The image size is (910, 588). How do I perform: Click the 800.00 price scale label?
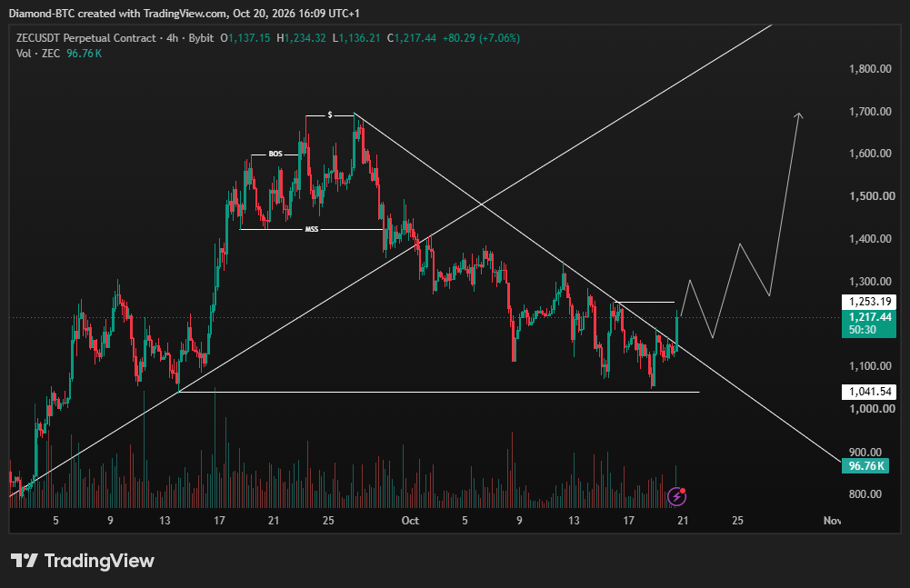click(x=865, y=494)
